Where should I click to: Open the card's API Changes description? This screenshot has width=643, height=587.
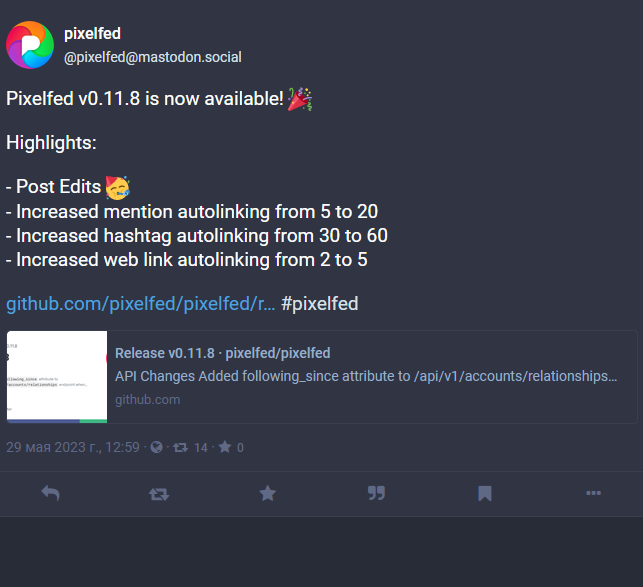[x=366, y=376]
